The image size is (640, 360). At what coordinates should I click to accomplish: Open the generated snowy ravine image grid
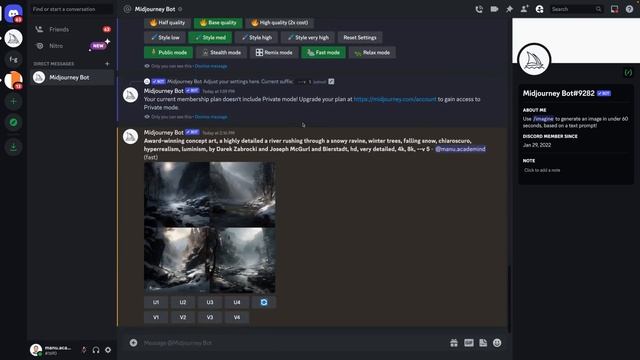click(209, 227)
